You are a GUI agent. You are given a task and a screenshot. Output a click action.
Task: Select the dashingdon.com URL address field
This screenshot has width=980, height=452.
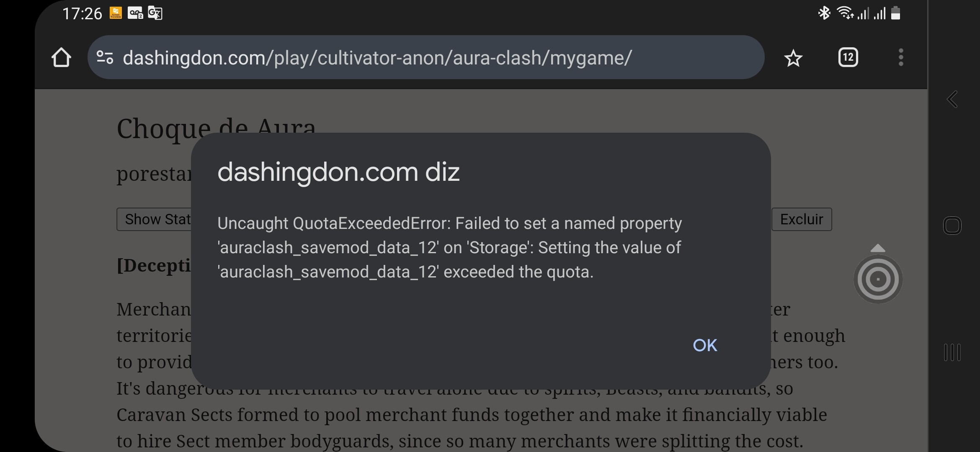pyautogui.click(x=426, y=57)
